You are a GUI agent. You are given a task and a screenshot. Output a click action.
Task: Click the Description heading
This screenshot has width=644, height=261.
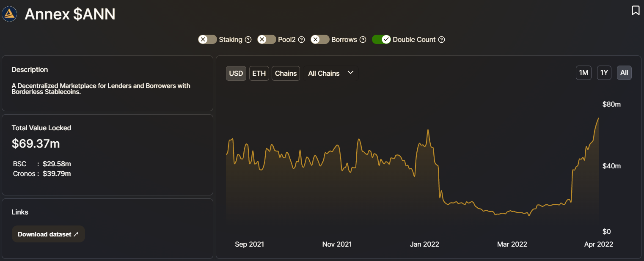[30, 69]
